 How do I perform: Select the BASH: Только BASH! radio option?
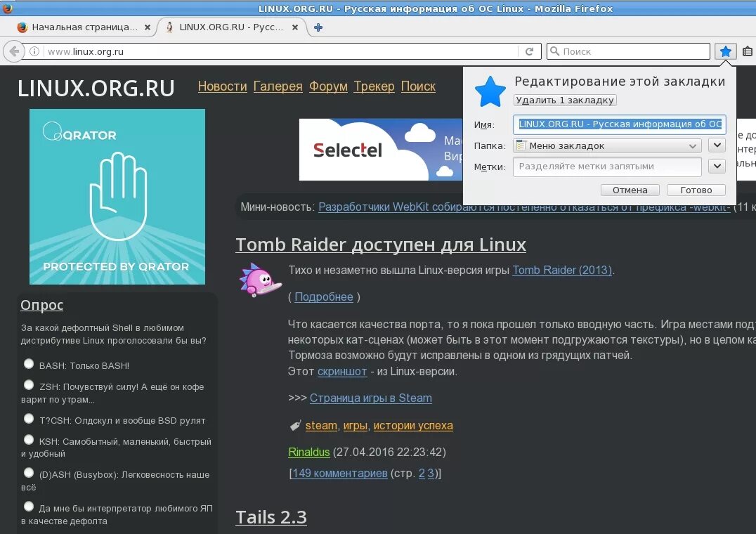(29, 363)
